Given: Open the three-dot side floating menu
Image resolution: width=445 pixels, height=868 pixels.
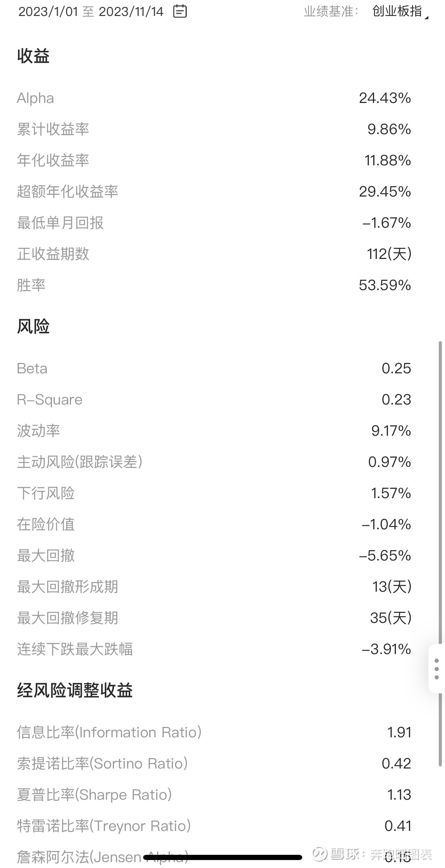Looking at the screenshot, I should pos(437,669).
